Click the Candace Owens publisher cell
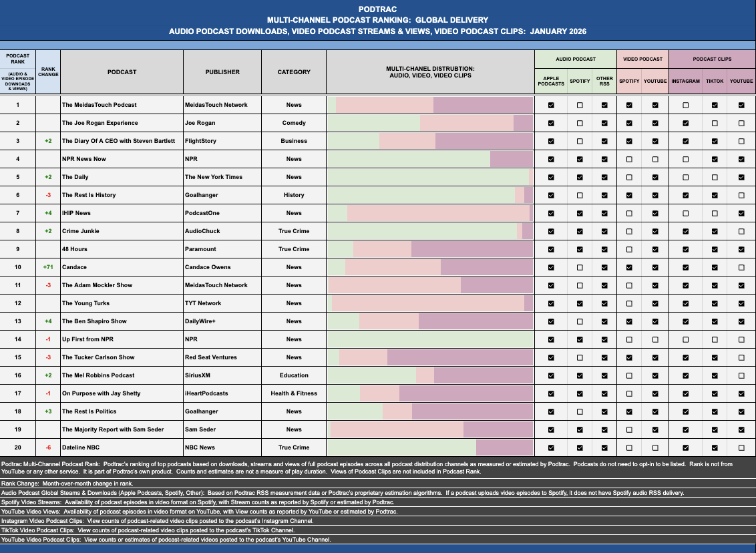This screenshot has width=756, height=553. tap(208, 267)
